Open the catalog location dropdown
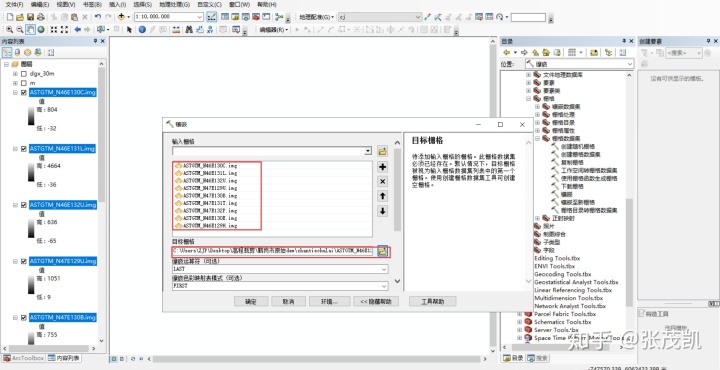 pyautogui.click(x=630, y=64)
